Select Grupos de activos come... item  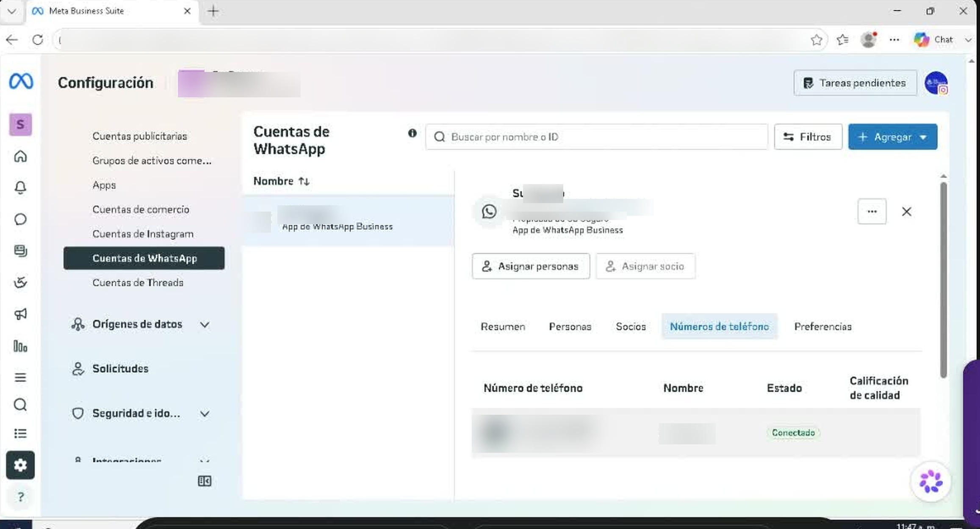coord(152,161)
